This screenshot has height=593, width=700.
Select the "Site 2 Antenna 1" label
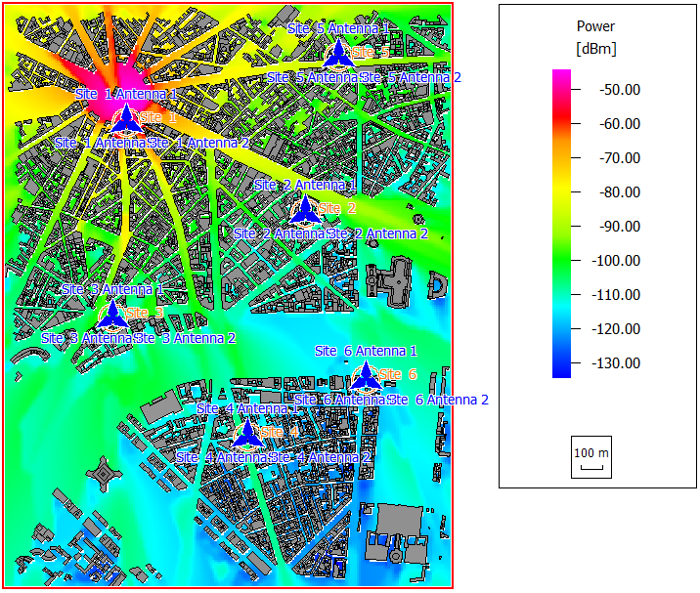click(305, 185)
